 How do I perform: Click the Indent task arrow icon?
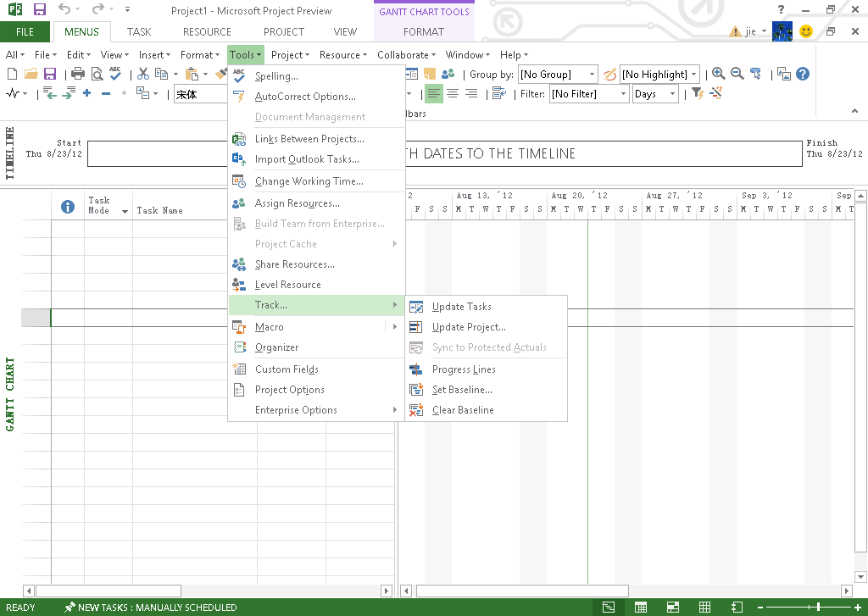tap(69, 93)
